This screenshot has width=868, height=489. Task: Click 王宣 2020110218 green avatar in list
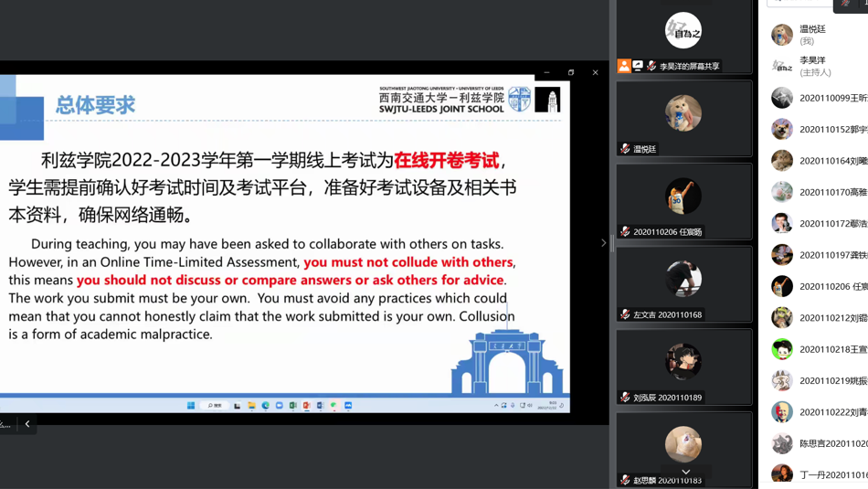tap(782, 349)
